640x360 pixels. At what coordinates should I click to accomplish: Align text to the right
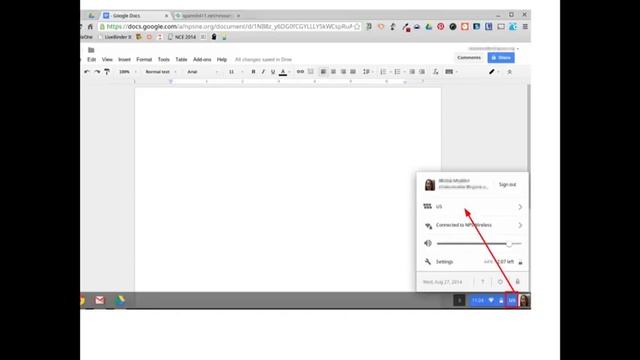tap(343, 72)
